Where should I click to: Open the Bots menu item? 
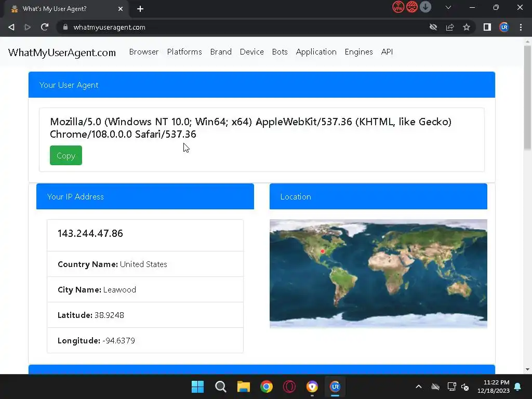[280, 52]
